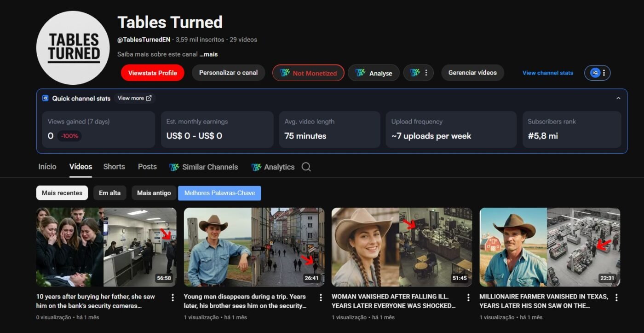Image resolution: width=644 pixels, height=333 pixels.
Task: Select the Mais antigo sorting option
Action: (x=154, y=193)
